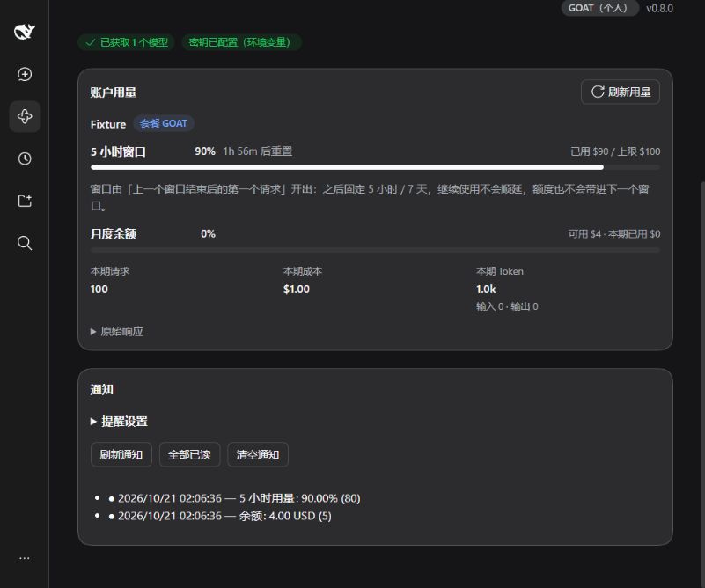705x588 pixels.
Task: Open the three-dots more menu in sidebar
Action: coord(25,558)
